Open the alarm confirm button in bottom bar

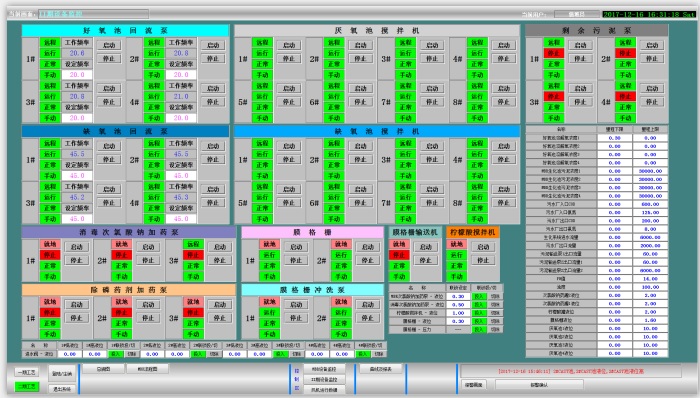[x=539, y=385]
